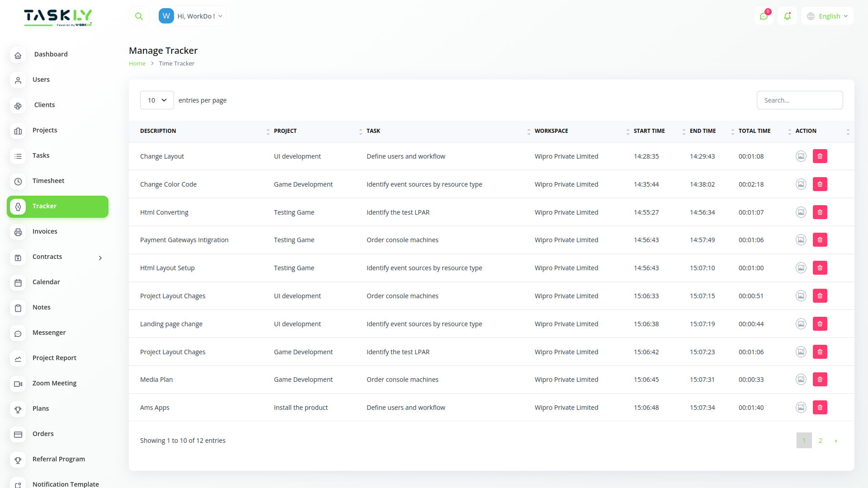Go to Home via the breadcrumb link
868x488 pixels.
click(x=137, y=63)
